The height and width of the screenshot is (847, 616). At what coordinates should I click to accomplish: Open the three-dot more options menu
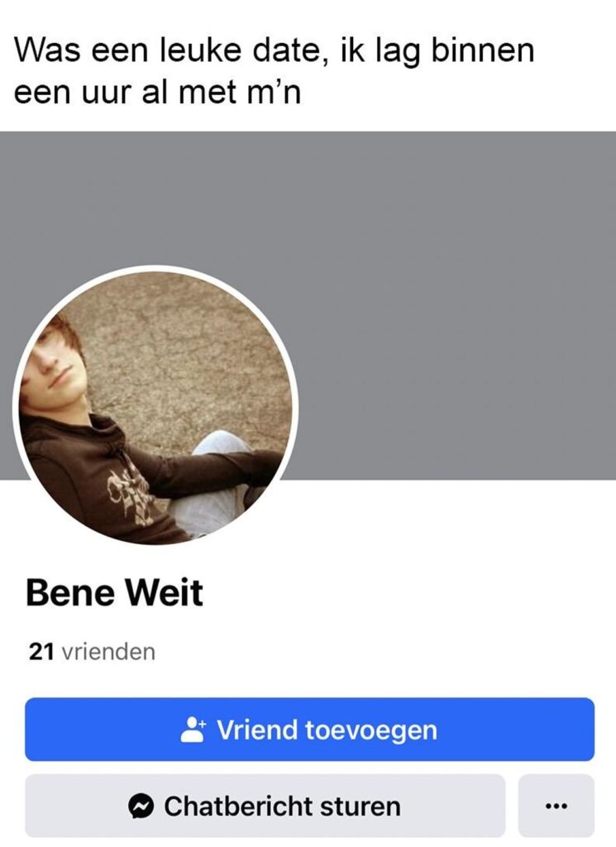(556, 806)
